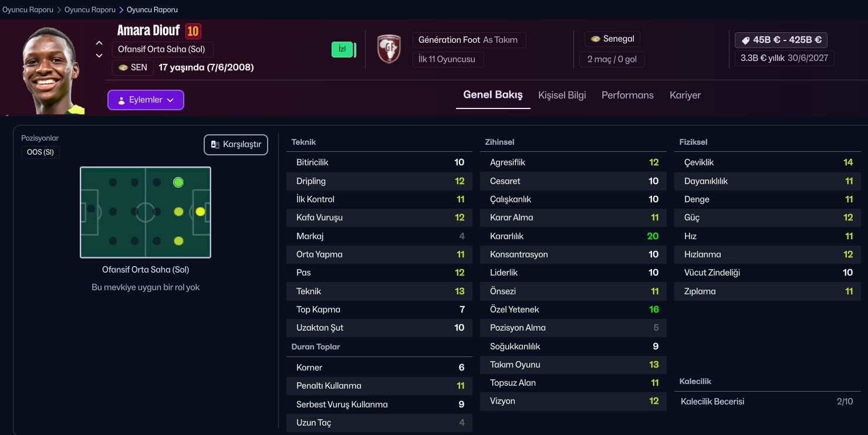Toggle the green İzl scouting button
The height and width of the screenshot is (435, 868).
(343, 49)
